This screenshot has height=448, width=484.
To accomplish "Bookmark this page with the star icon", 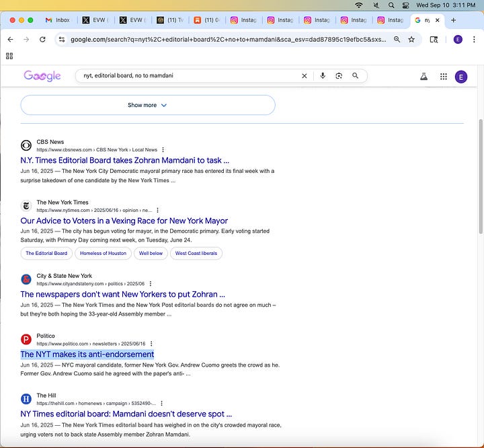I will click(411, 39).
